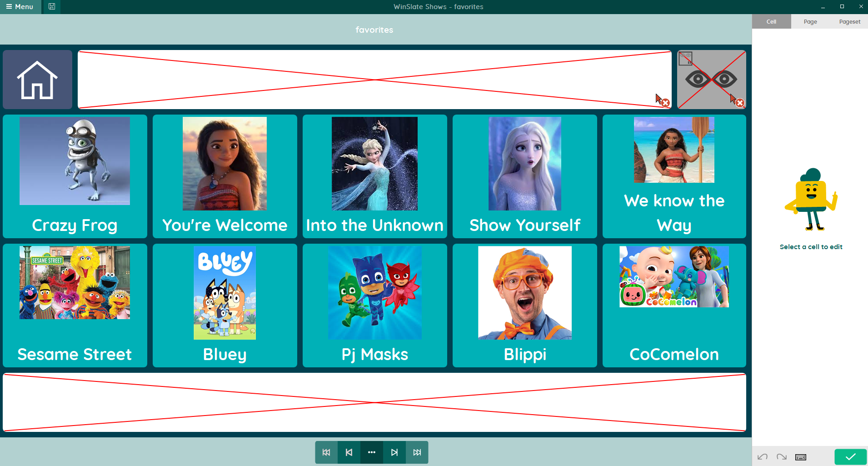Confirm edits with the green checkmark

pyautogui.click(x=851, y=457)
